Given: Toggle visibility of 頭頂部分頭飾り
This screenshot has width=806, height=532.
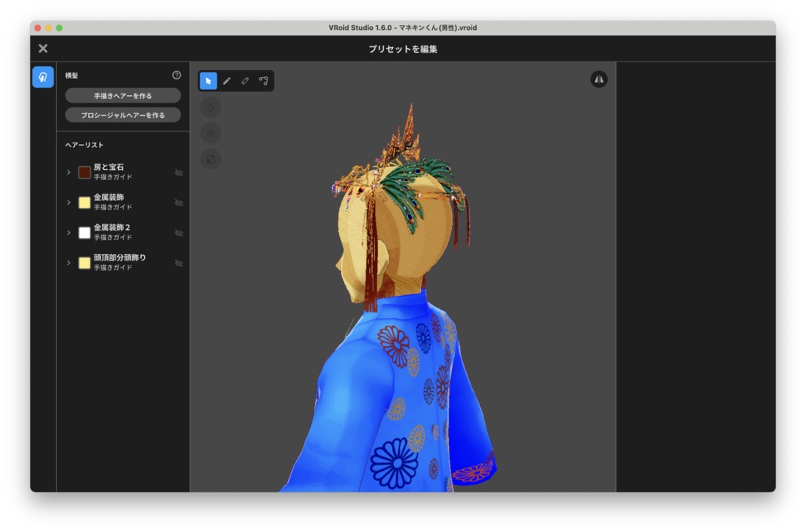Looking at the screenshot, I should coord(179,263).
